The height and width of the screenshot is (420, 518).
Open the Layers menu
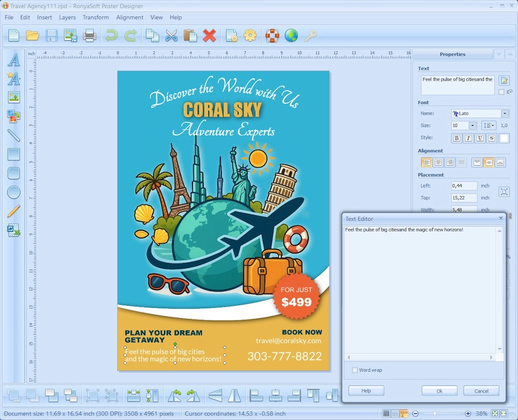coord(67,17)
